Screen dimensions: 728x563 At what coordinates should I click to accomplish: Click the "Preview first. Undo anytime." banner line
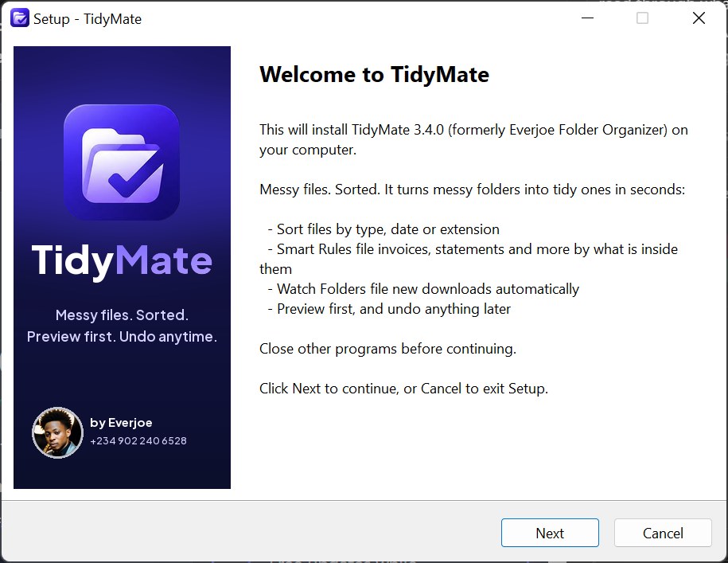(122, 336)
